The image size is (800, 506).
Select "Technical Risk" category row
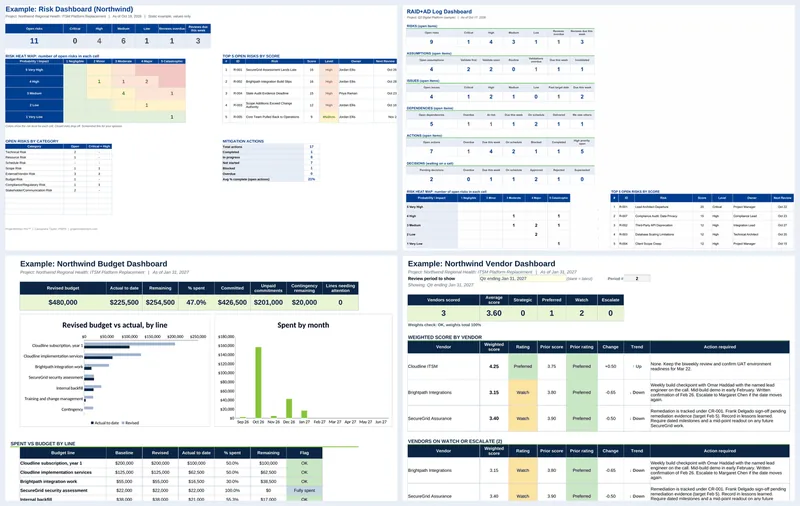click(x=58, y=152)
